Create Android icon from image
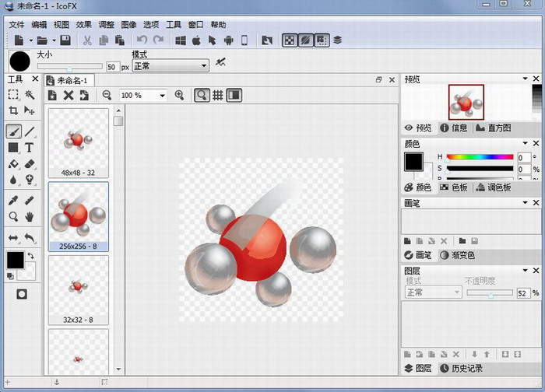This screenshot has height=392, width=545. pyautogui.click(x=228, y=40)
